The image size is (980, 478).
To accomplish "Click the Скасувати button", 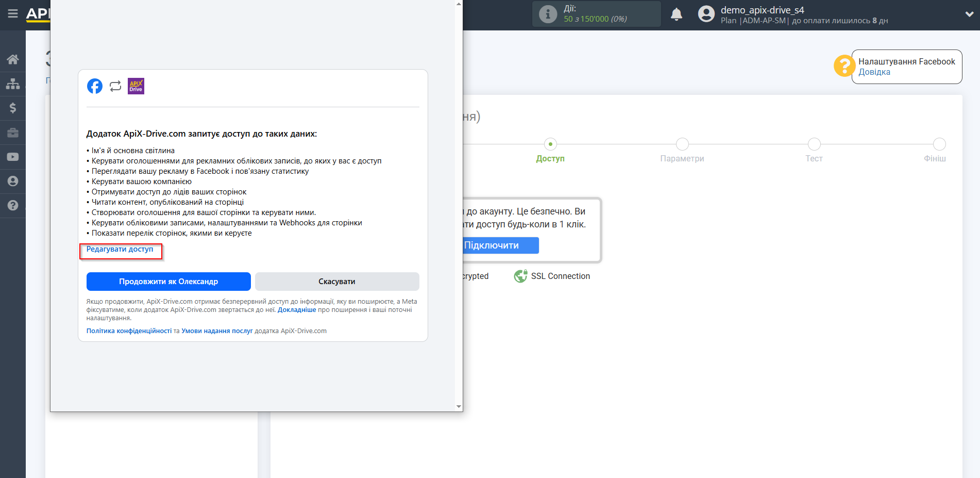I will pyautogui.click(x=337, y=282).
